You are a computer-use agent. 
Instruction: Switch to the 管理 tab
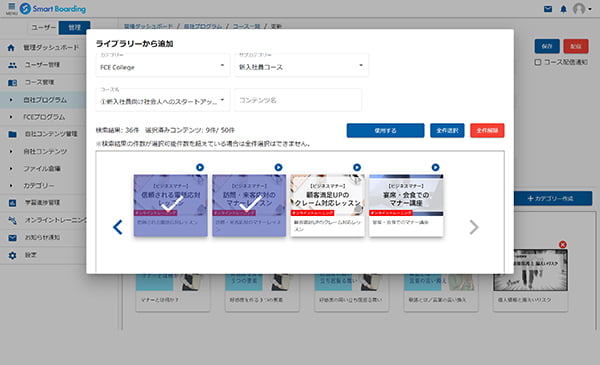tap(75, 28)
